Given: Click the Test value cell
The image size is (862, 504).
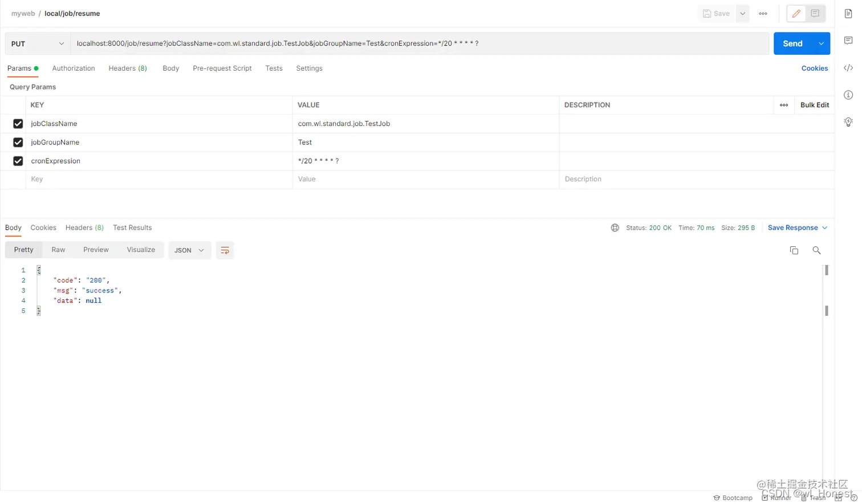Looking at the screenshot, I should 426,143.
